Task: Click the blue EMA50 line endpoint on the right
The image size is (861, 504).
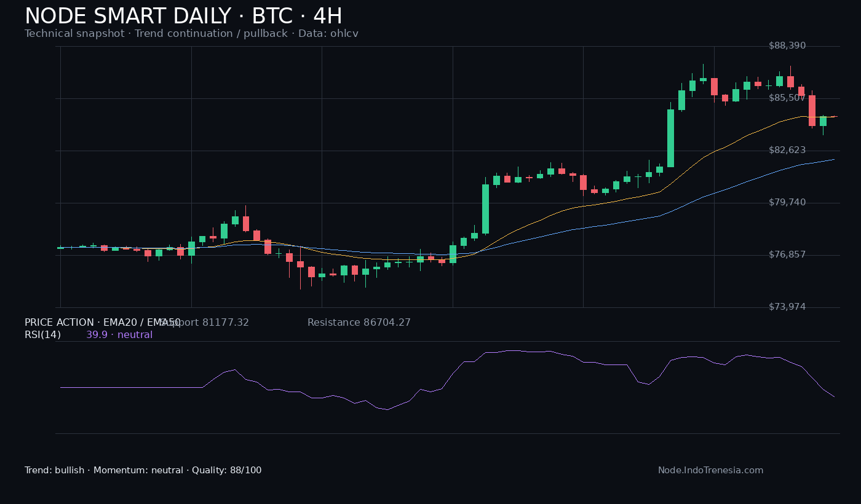Action: pos(834,159)
